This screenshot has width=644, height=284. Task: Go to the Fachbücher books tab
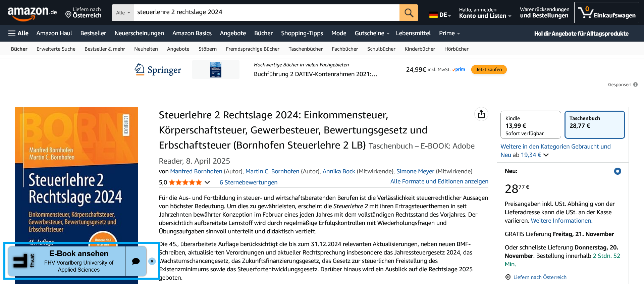(345, 49)
